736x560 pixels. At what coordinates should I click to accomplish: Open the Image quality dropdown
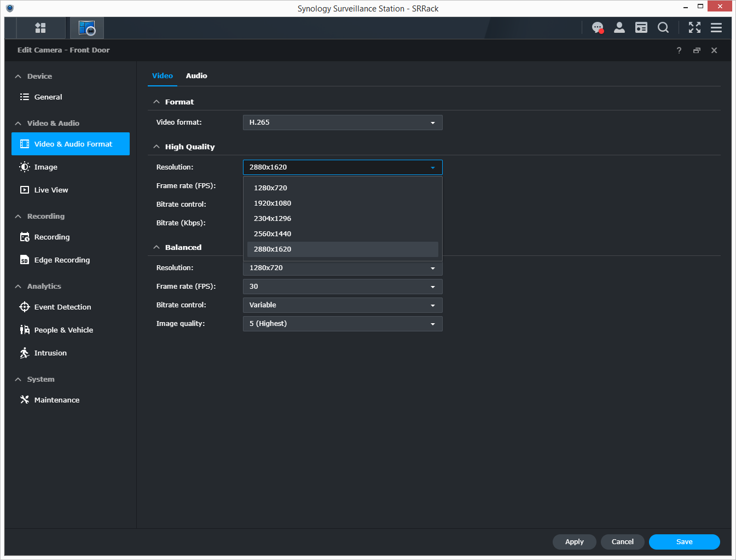pos(343,324)
